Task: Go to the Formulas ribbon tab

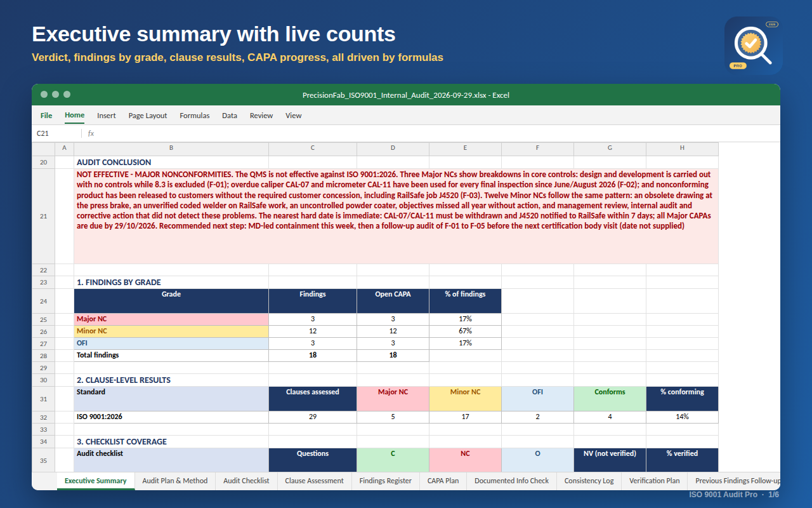Action: tap(195, 116)
